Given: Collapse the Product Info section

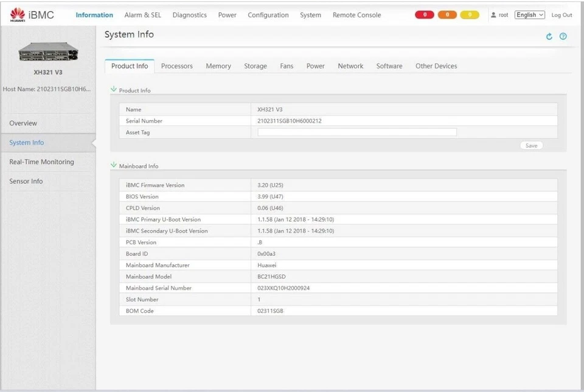Looking at the screenshot, I should tap(113, 90).
